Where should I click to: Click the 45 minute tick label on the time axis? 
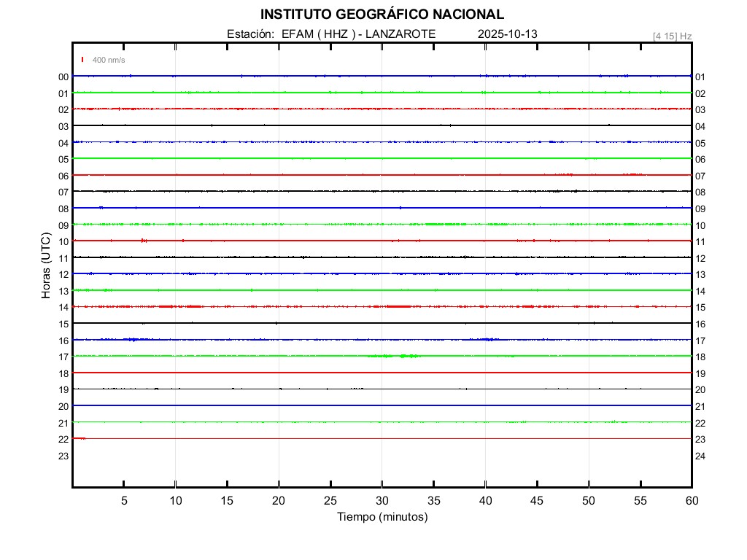pos(537,500)
